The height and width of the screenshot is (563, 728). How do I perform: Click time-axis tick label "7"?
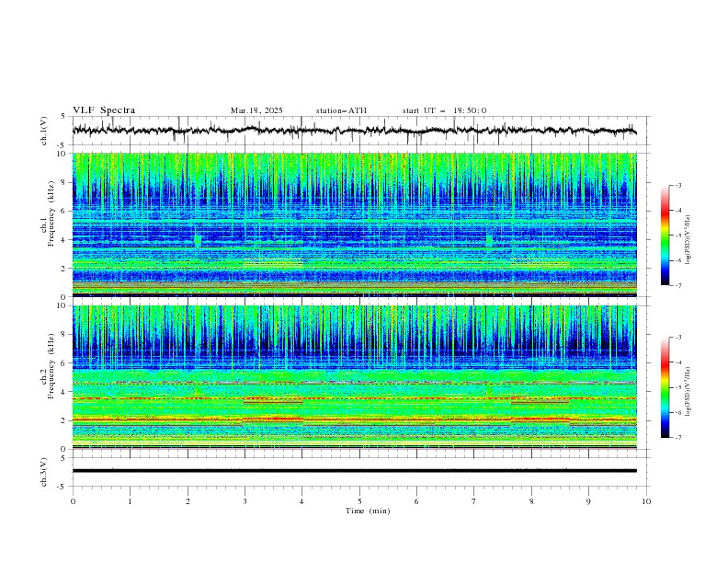pyautogui.click(x=474, y=501)
